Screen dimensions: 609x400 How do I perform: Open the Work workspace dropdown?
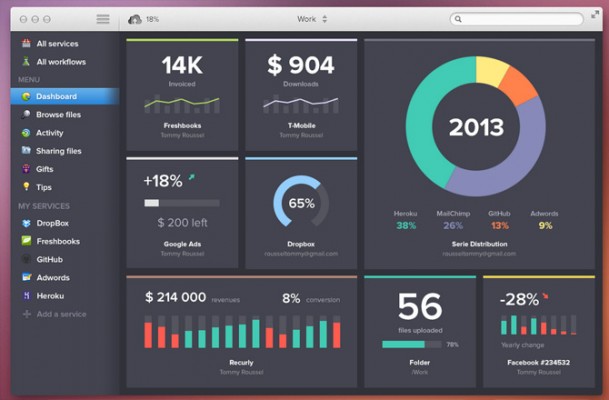tap(312, 19)
